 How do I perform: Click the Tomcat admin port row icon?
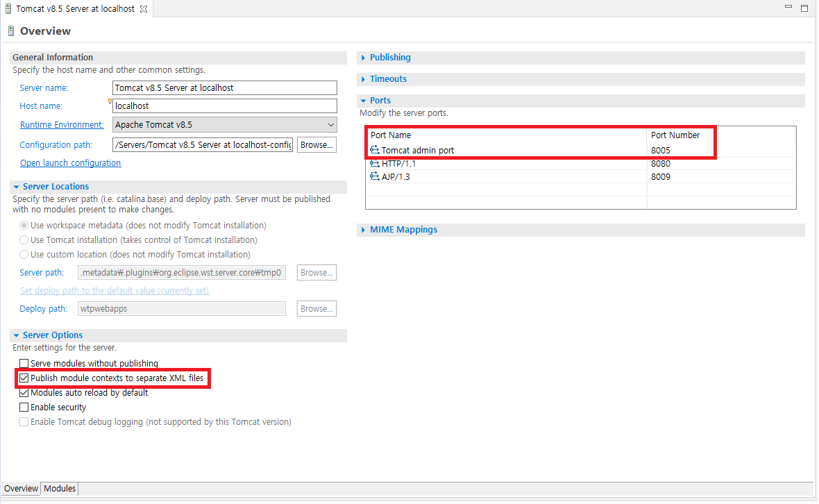pyautogui.click(x=375, y=150)
